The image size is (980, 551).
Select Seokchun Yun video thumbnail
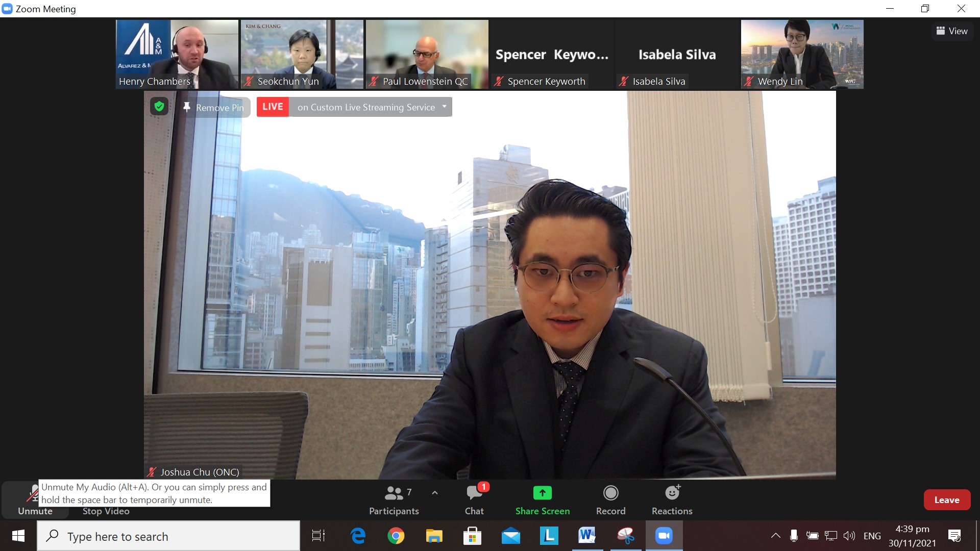302,54
